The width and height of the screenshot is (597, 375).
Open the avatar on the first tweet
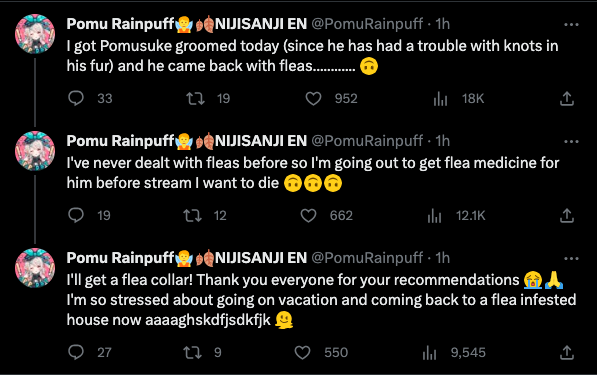[x=35, y=34]
